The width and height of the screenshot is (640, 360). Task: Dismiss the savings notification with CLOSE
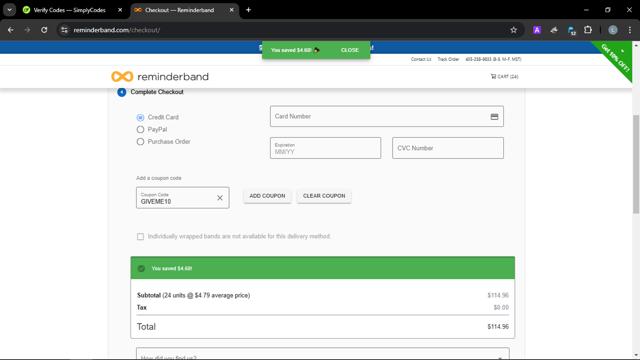click(x=350, y=50)
